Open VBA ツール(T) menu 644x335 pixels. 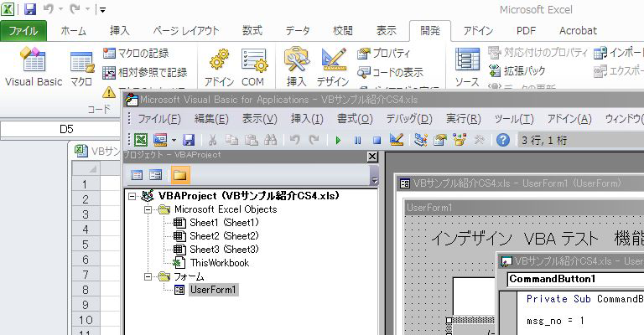click(x=514, y=119)
